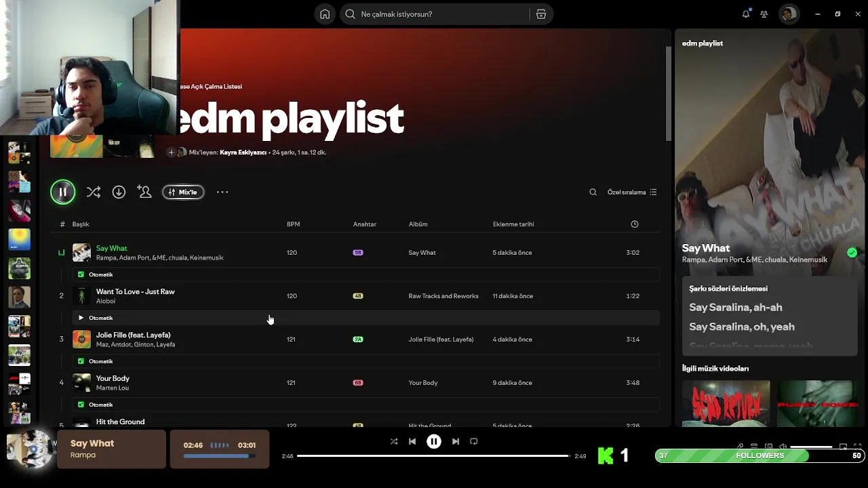This screenshot has height=488, width=868.
Task: Toggle the Otomatik checkbox under Jolie Fille
Action: pos(81,361)
